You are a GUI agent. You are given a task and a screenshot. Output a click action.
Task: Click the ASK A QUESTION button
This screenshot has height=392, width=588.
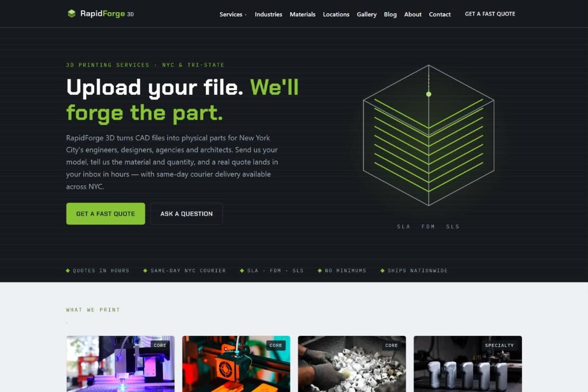click(x=186, y=213)
